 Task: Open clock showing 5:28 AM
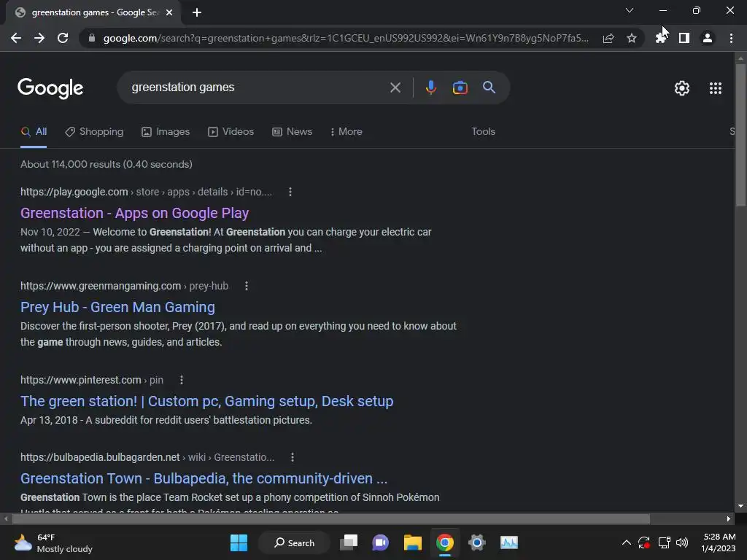coord(719,542)
